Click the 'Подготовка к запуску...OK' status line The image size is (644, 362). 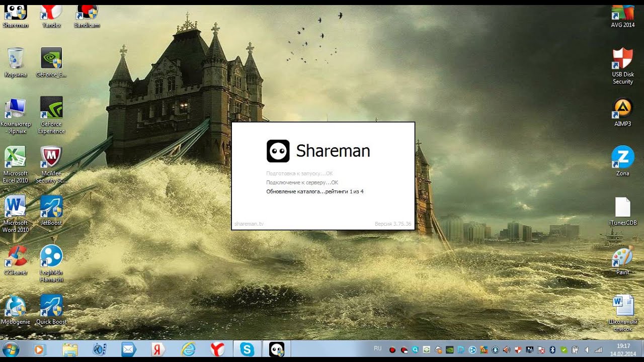pyautogui.click(x=299, y=173)
